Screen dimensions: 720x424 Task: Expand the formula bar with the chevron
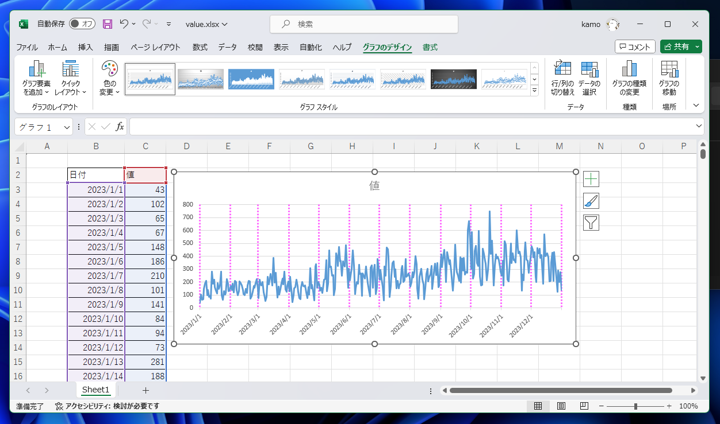click(697, 127)
